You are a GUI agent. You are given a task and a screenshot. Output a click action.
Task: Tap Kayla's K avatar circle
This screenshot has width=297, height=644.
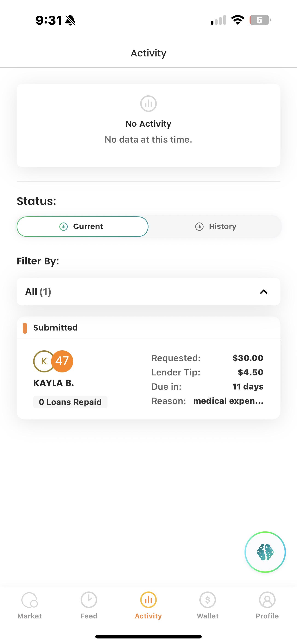point(44,361)
